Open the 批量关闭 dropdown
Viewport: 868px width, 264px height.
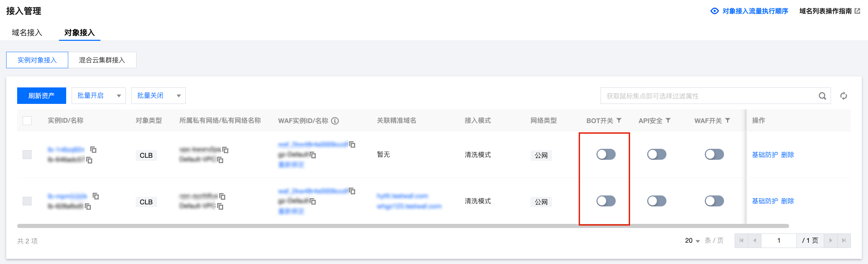(x=158, y=96)
